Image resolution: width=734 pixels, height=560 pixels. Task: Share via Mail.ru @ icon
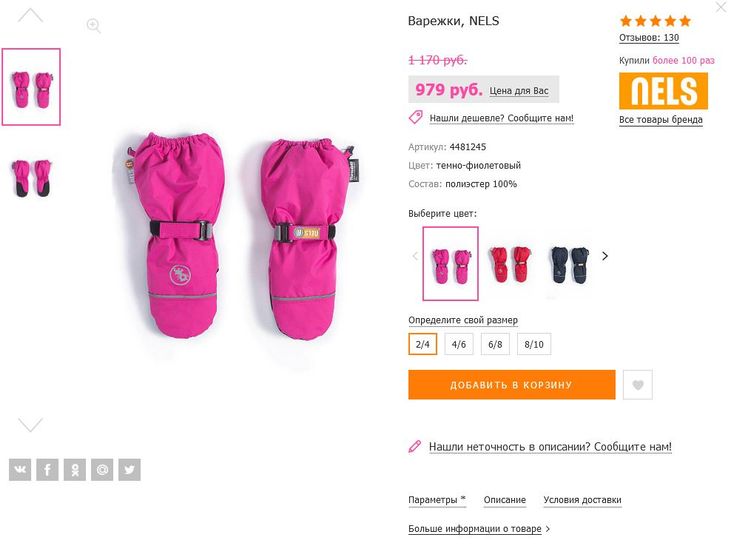pyautogui.click(x=102, y=470)
